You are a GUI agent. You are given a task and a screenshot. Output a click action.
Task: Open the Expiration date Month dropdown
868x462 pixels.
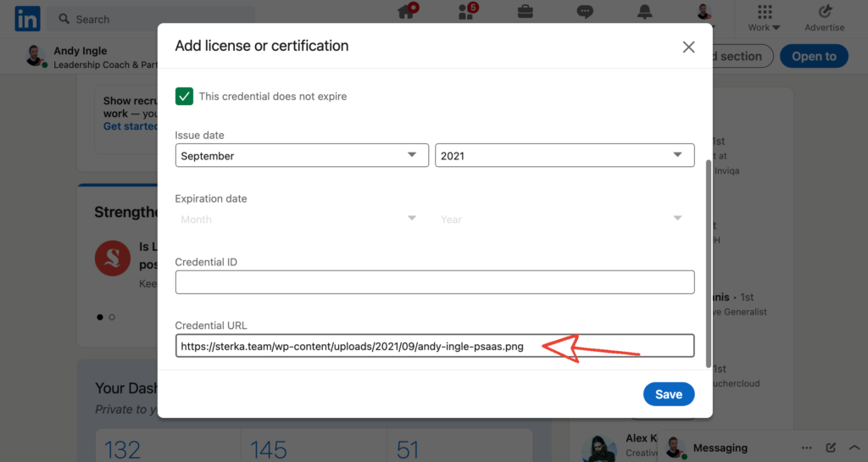point(302,219)
